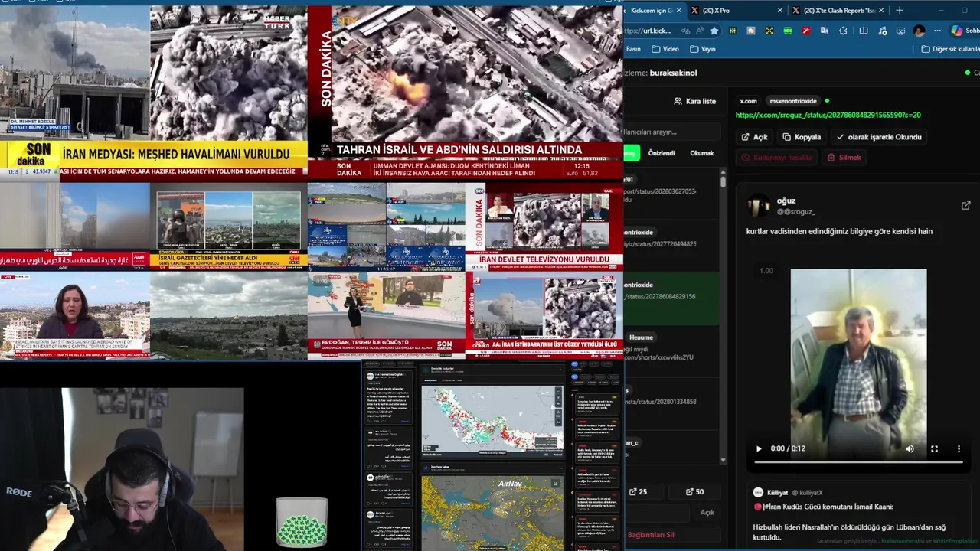Close the (20) X Pro tab

point(779,10)
